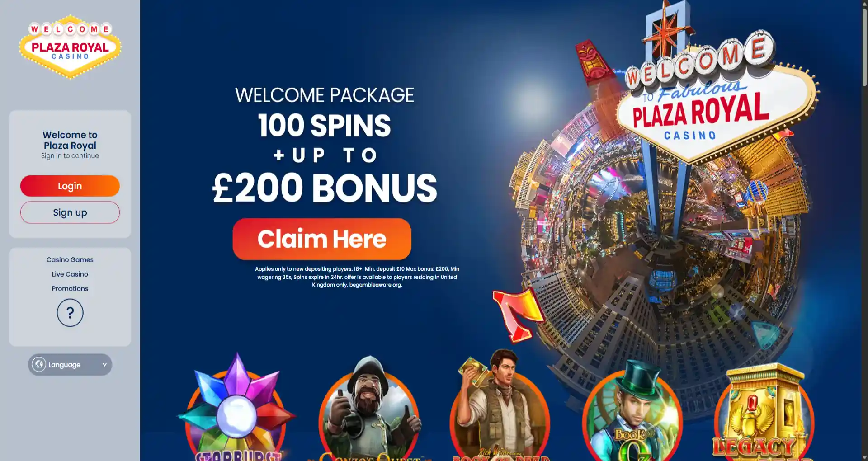Click the scrollbar down arrow
Image resolution: width=868 pixels, height=461 pixels.
point(864,457)
